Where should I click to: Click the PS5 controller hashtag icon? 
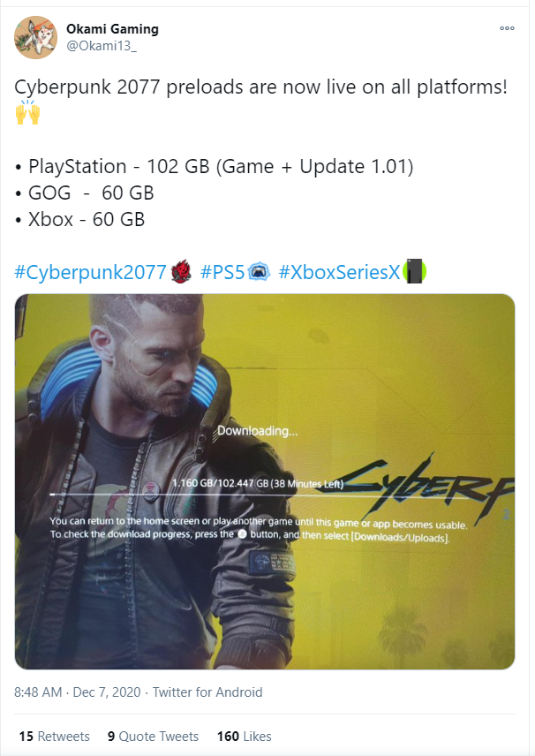(259, 272)
